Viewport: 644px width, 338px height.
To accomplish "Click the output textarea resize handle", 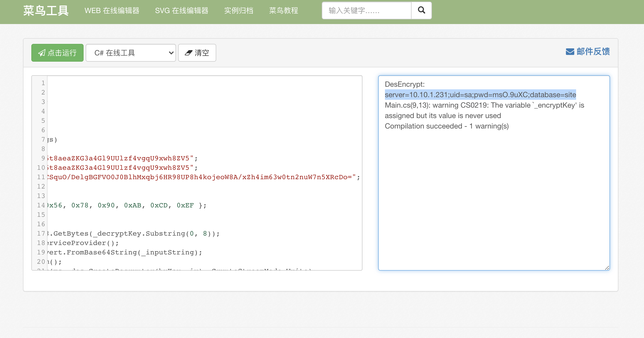I will point(607,268).
